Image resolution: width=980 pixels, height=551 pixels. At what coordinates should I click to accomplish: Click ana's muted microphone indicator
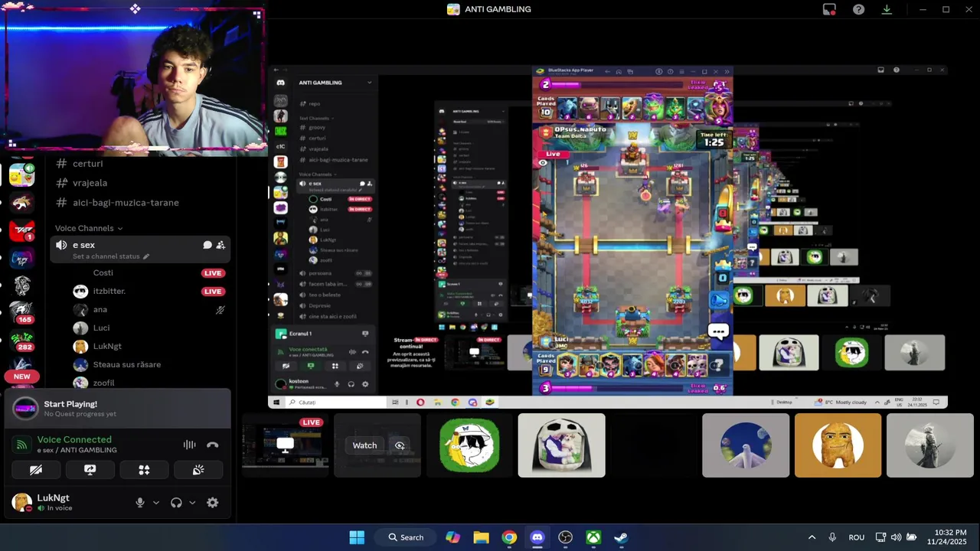220,310
